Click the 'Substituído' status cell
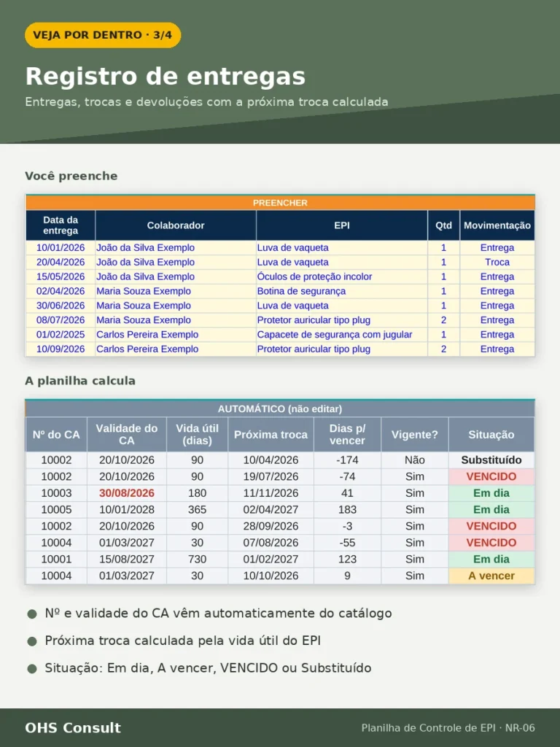The height and width of the screenshot is (747, 560). [491, 460]
